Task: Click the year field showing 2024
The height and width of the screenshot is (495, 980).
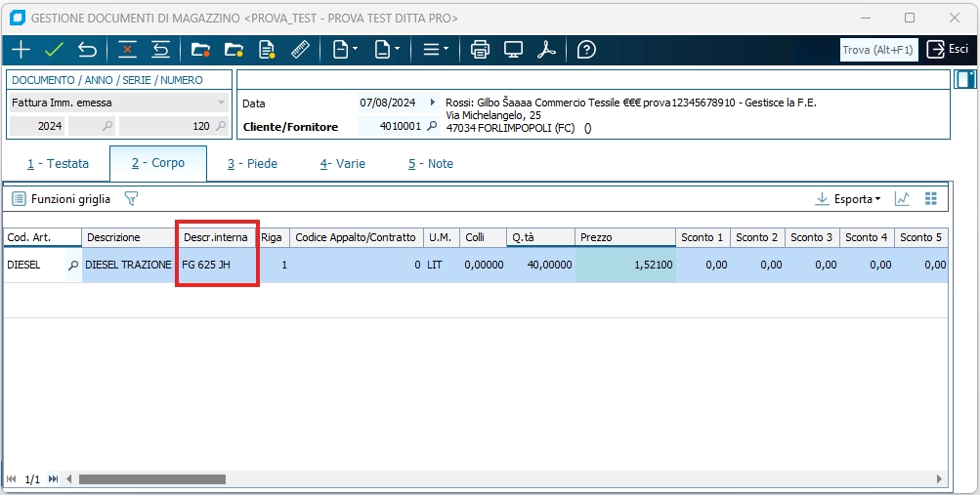Action: pos(37,126)
